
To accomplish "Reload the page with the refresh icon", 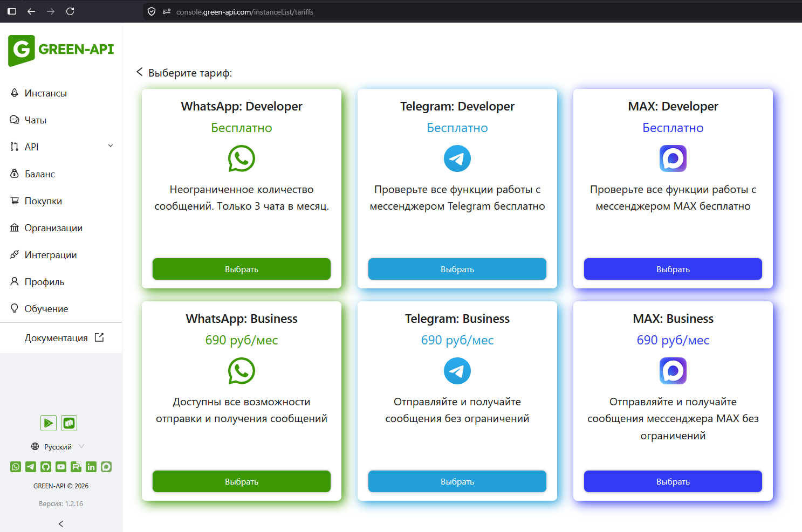I will point(70,11).
